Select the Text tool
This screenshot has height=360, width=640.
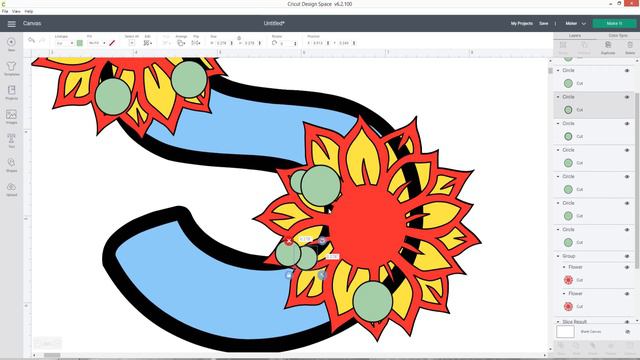pyautogui.click(x=11, y=140)
